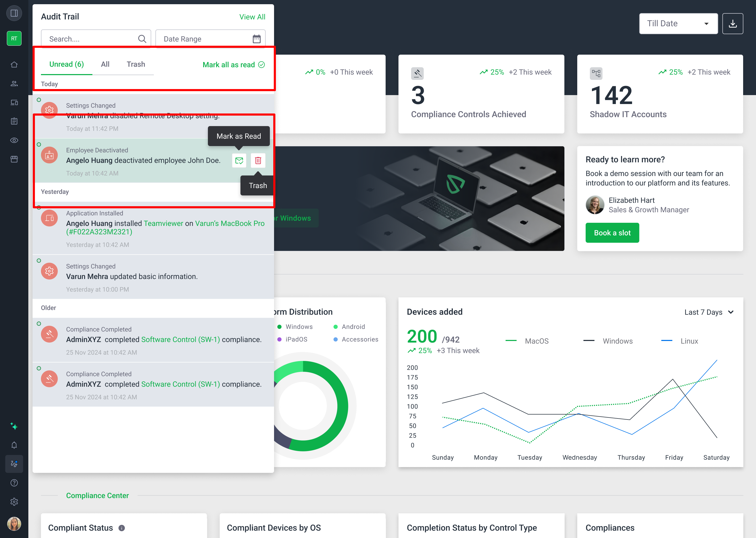
Task: Open the calendar icon in Date Range
Action: pos(256,39)
